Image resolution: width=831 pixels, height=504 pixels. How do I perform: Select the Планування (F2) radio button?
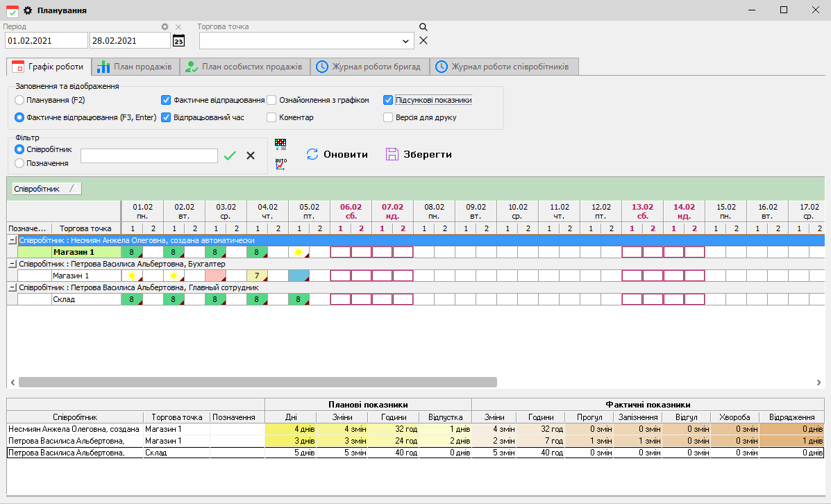(x=19, y=100)
